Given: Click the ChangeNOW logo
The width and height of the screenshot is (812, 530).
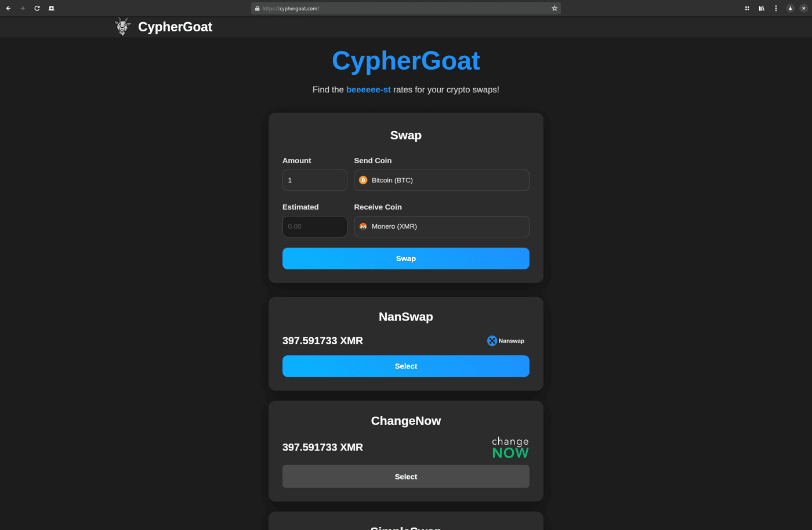Looking at the screenshot, I should point(510,448).
